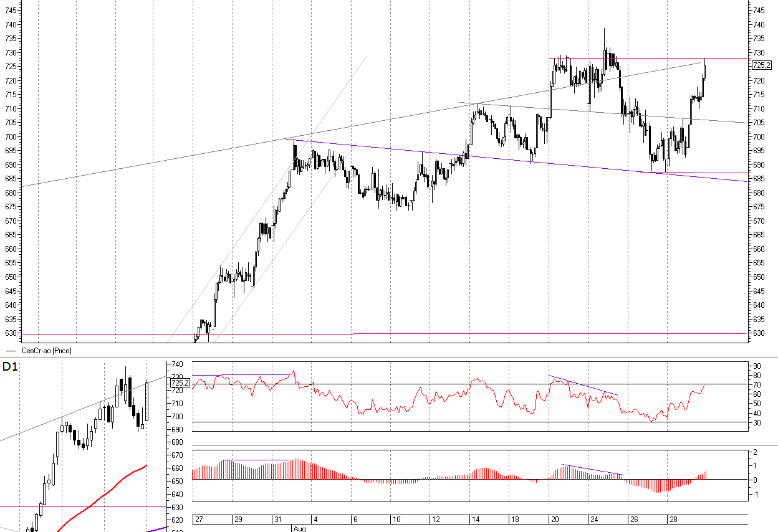Select flat purple line above the histogram bars
The width and height of the screenshot is (778, 532).
click(256, 460)
